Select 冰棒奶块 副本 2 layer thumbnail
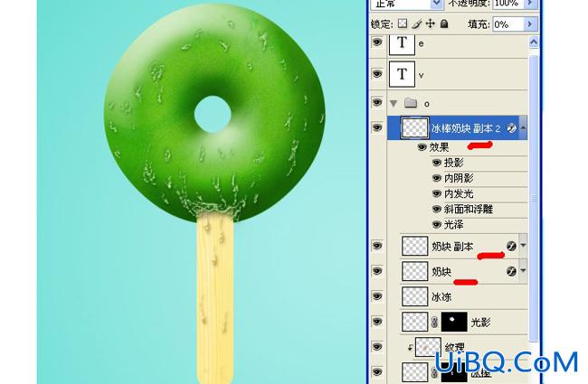The width and height of the screenshot is (588, 384). [x=414, y=128]
